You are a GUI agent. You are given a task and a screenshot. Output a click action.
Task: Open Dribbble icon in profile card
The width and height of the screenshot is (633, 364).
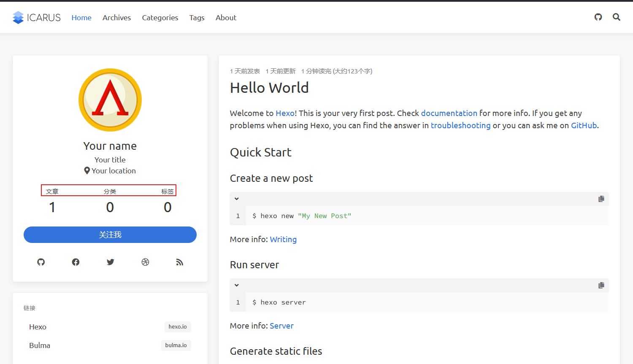coord(145,262)
